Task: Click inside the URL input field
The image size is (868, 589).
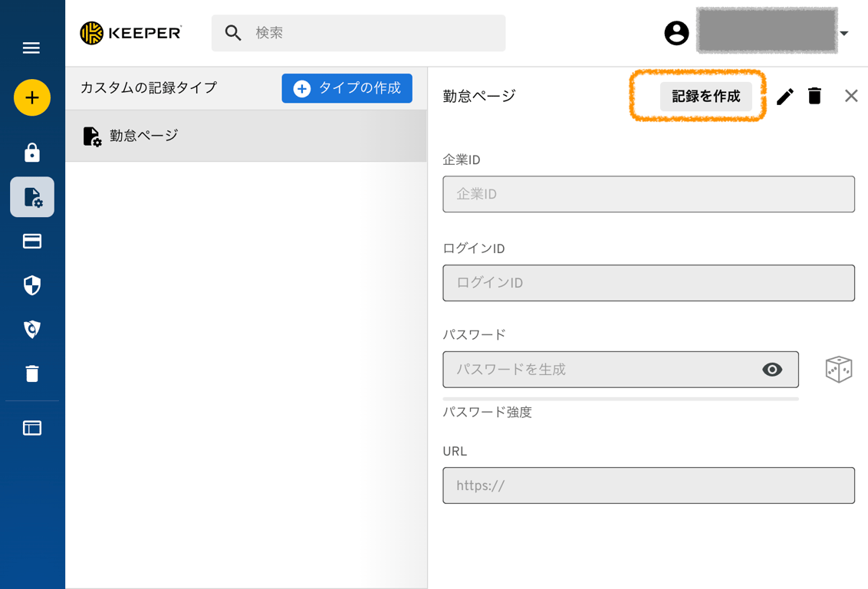Action: tap(649, 485)
